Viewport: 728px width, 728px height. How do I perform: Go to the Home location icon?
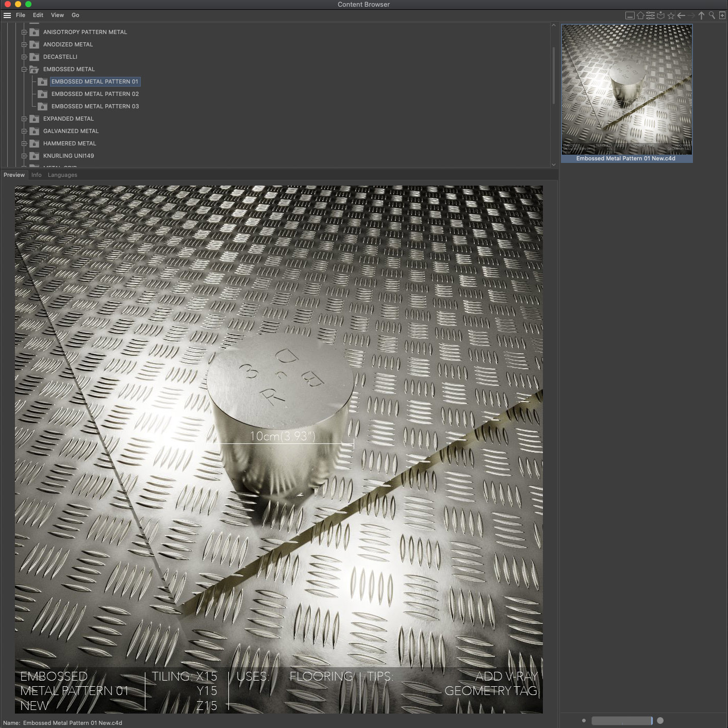point(640,15)
